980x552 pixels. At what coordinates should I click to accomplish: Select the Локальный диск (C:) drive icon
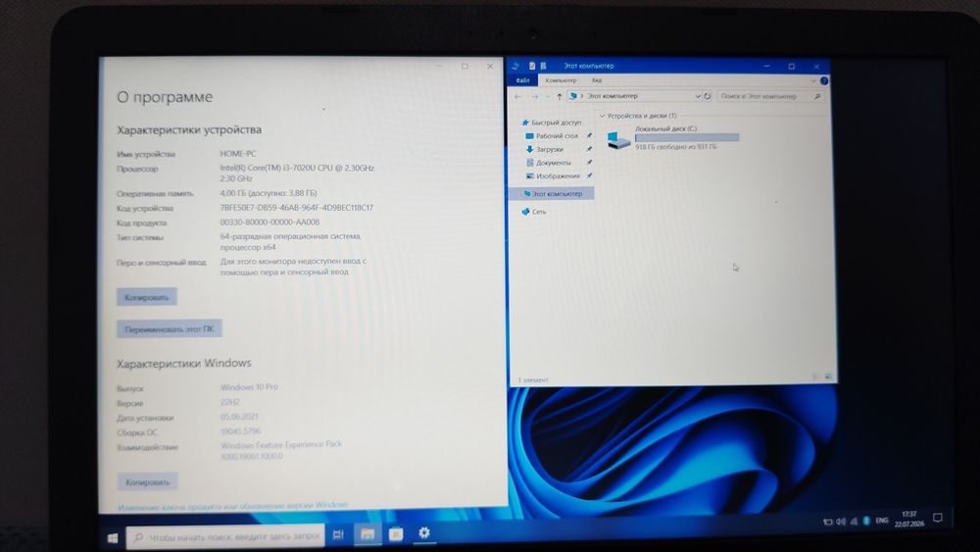(x=617, y=139)
